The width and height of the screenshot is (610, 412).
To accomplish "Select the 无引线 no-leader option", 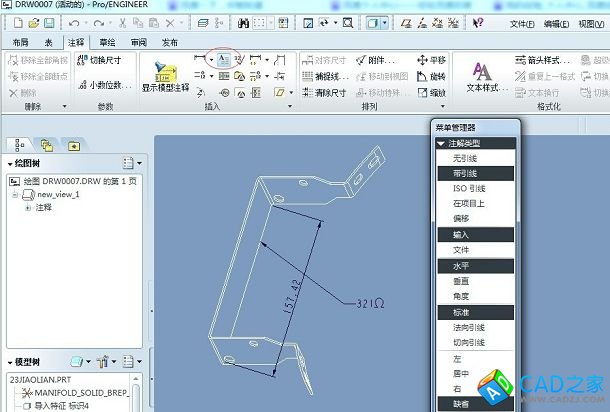I will 467,158.
